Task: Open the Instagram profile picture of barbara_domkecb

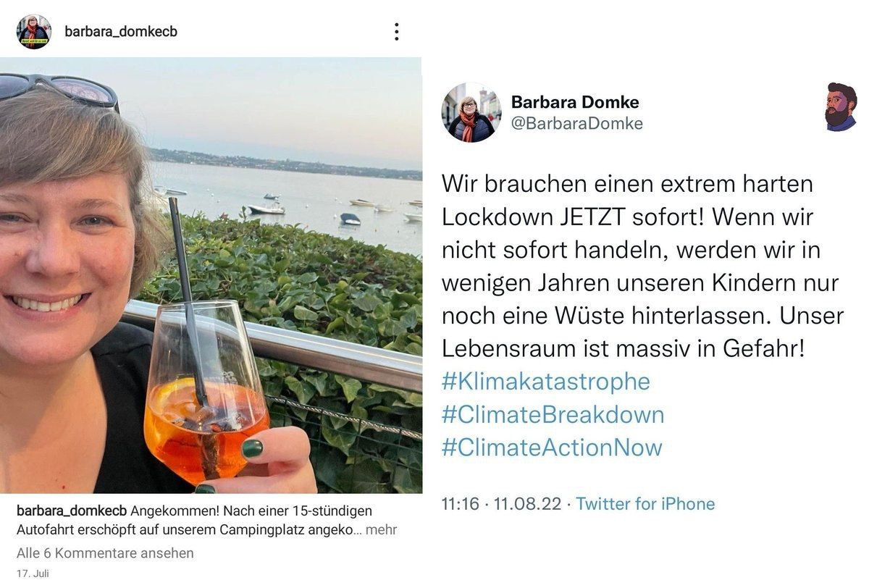Action: [x=34, y=32]
